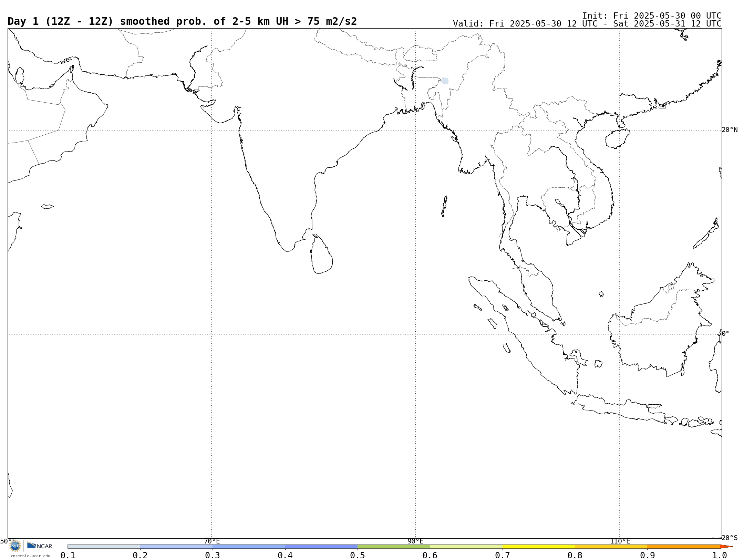
Task: Click the green 0.5-0.6 color segment
Action: tap(394, 547)
